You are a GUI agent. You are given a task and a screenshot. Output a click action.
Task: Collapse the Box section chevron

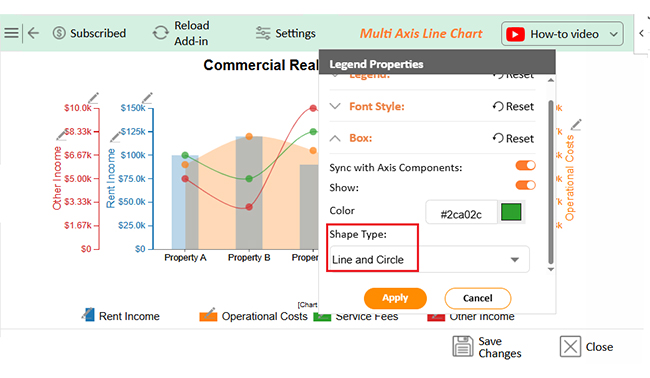[335, 138]
